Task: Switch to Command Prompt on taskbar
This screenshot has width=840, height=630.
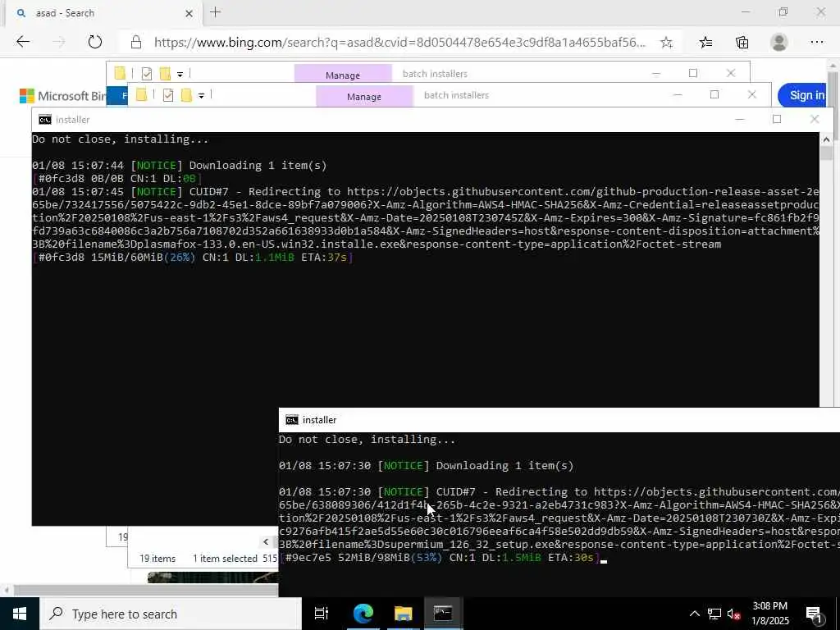Action: click(443, 614)
